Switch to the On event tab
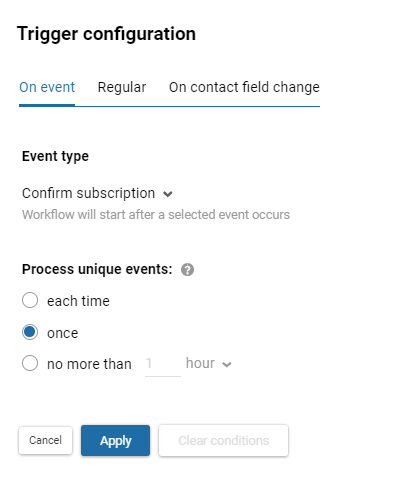This screenshot has width=407, height=484. click(47, 87)
